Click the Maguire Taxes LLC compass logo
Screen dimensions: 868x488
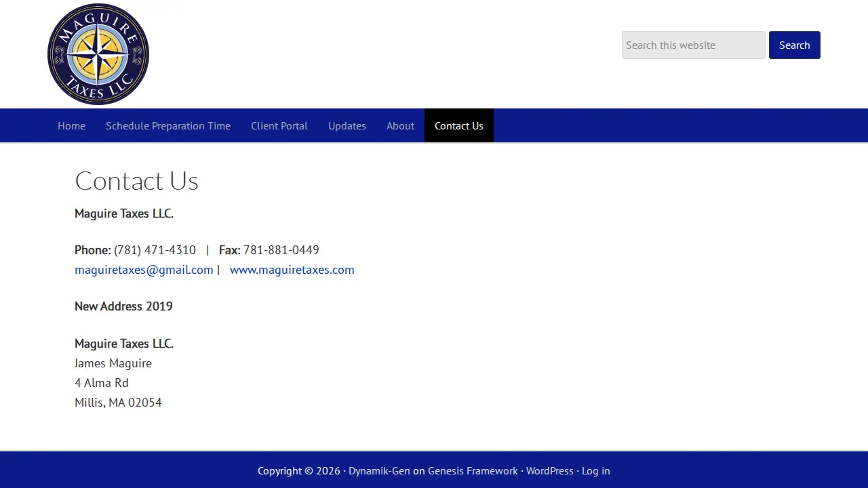point(98,54)
